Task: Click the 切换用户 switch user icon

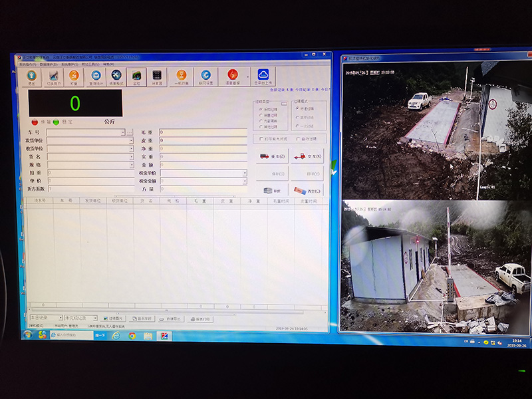Action: (53, 76)
